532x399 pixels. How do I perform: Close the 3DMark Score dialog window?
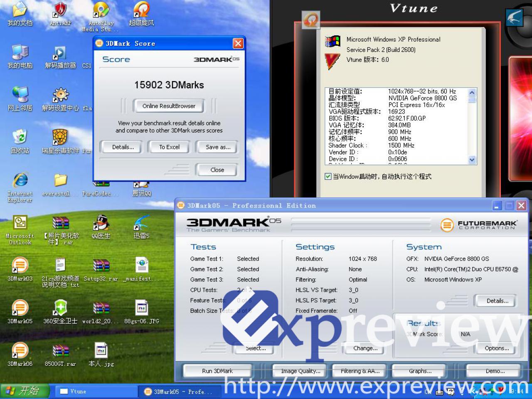[x=238, y=43]
